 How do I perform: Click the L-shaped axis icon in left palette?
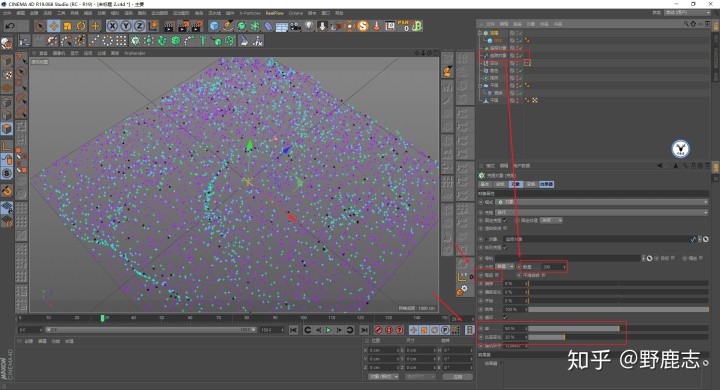(x=7, y=147)
